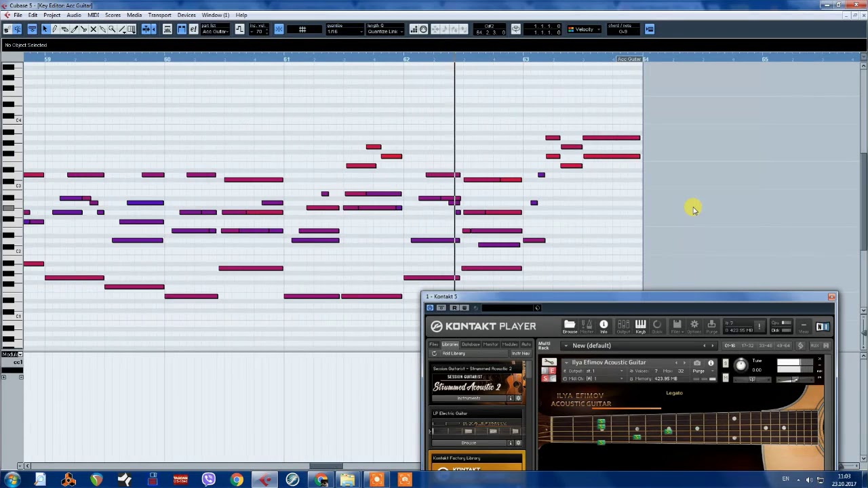Click the Windows Start button
868x488 pixels.
(x=12, y=480)
